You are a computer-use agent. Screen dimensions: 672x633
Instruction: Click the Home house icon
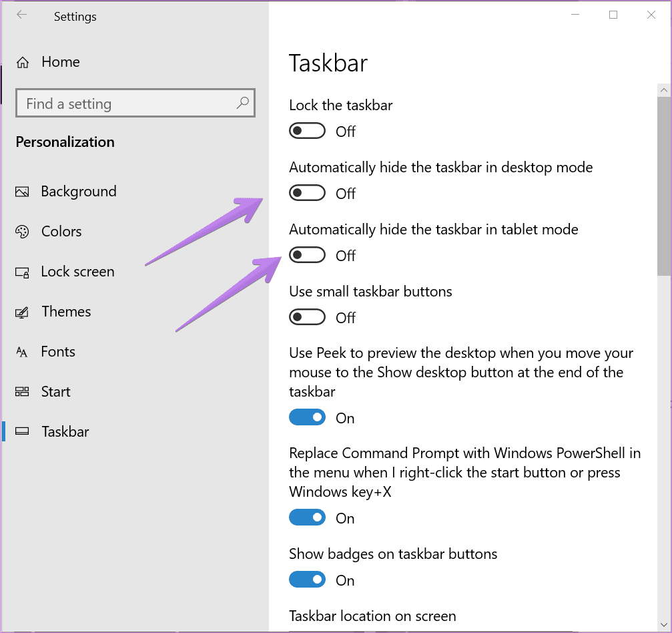pos(23,63)
